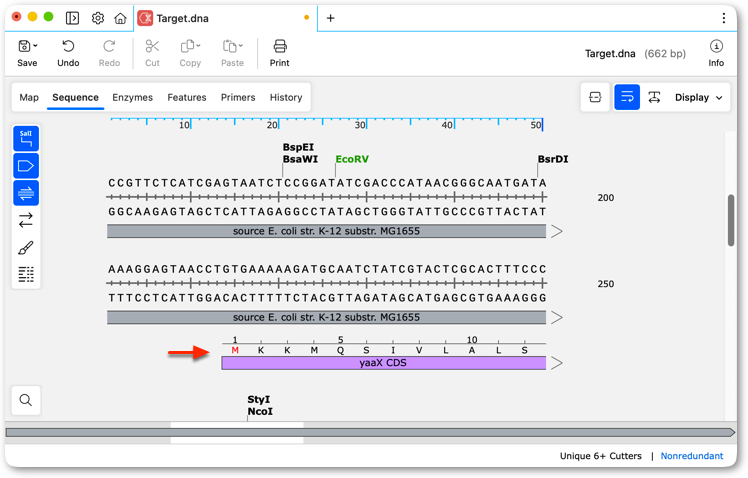Viewport: 748px width, 478px height.
Task: Toggle the wrapped lines view button
Action: [x=627, y=97]
